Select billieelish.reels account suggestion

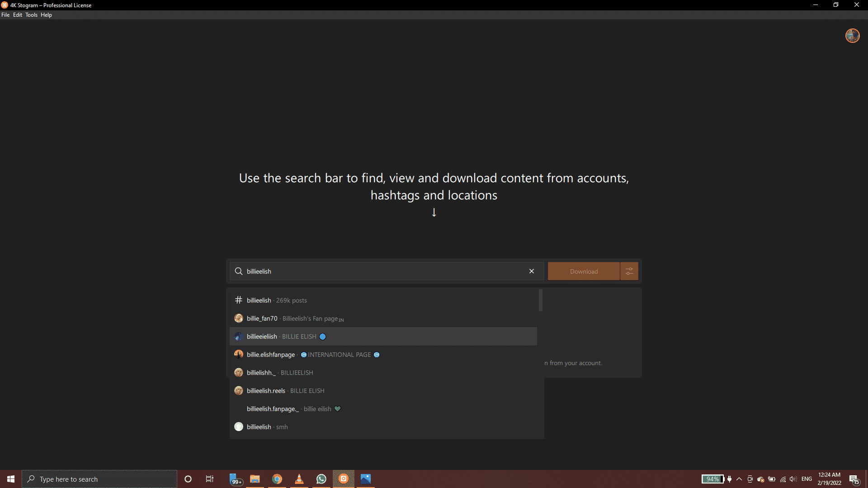pos(383,391)
